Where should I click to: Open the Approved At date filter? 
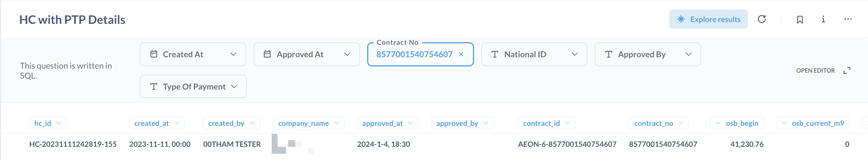tap(307, 54)
